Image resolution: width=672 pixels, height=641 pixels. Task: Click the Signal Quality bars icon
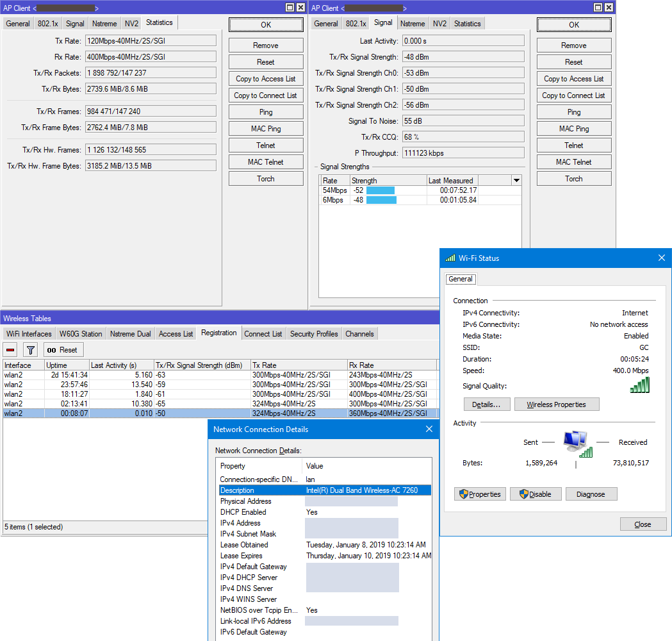[x=640, y=385]
